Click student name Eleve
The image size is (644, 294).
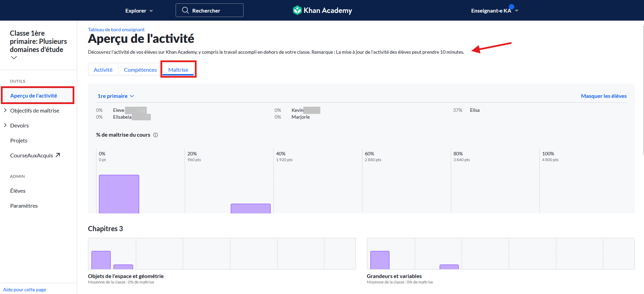pos(119,110)
